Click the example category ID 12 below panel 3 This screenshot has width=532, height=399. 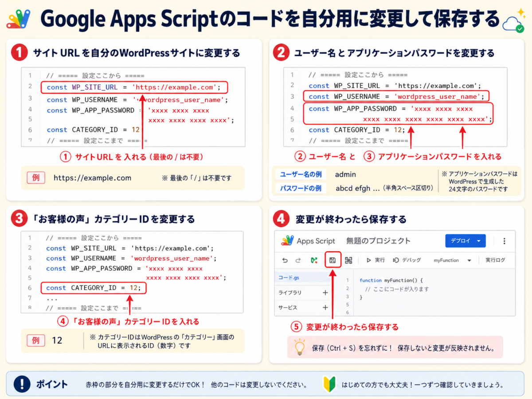[57, 340]
